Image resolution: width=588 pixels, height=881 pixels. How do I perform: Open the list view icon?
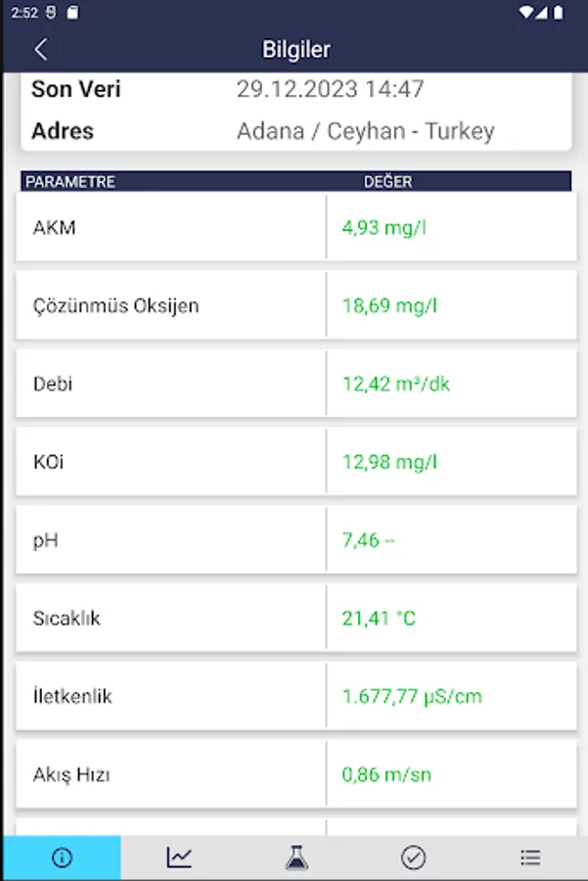point(528,857)
